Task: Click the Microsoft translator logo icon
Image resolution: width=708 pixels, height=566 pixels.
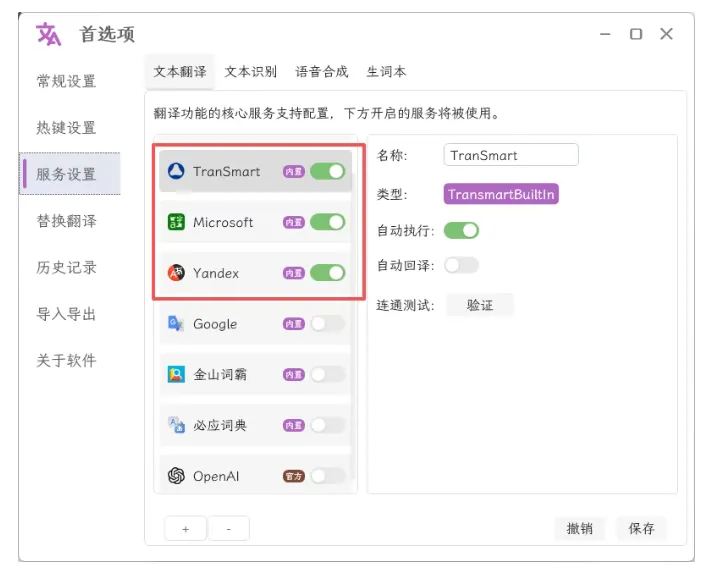Action: click(176, 222)
